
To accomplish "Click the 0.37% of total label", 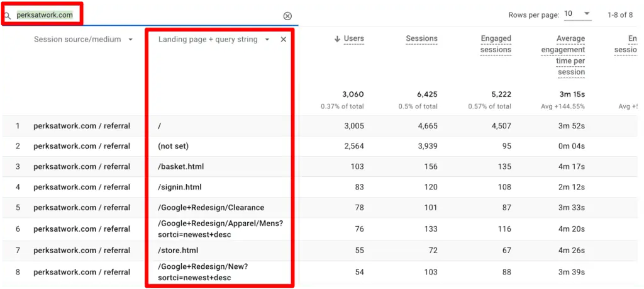I will [343, 106].
